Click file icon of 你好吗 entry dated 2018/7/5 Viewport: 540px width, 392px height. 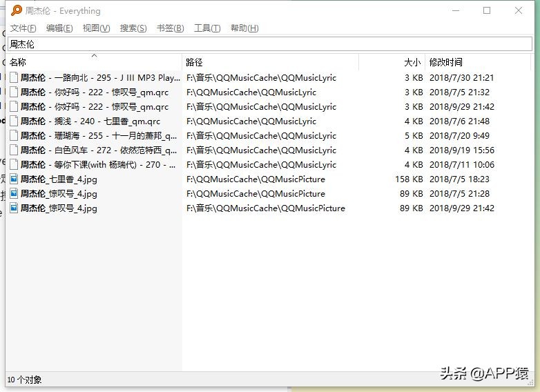[14, 92]
